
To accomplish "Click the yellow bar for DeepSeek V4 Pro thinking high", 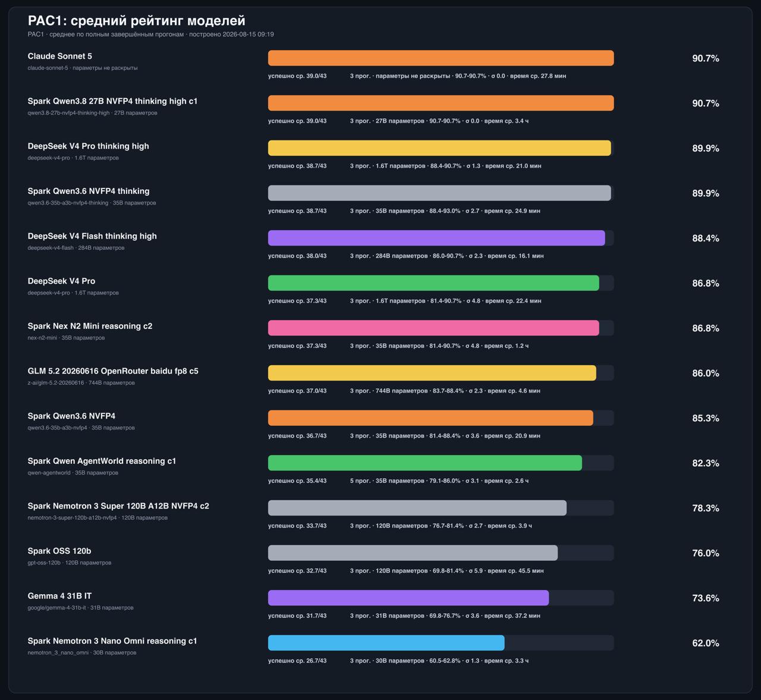I will [439, 148].
